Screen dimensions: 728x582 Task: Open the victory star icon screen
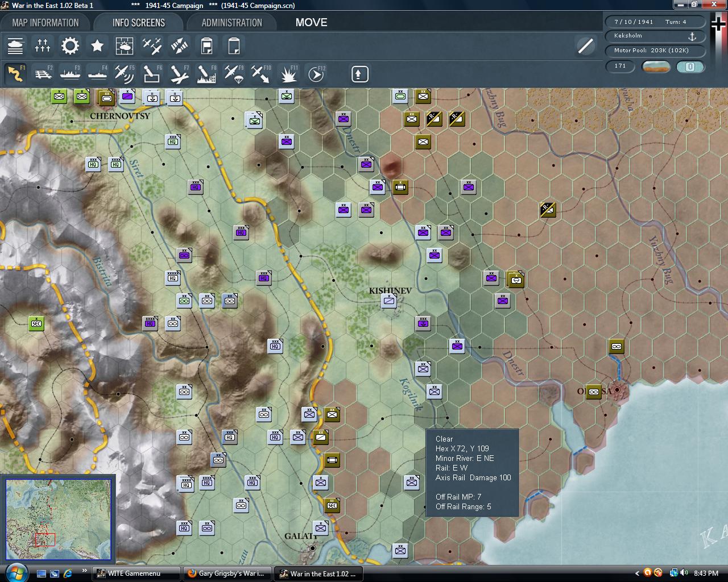pyautogui.click(x=97, y=46)
